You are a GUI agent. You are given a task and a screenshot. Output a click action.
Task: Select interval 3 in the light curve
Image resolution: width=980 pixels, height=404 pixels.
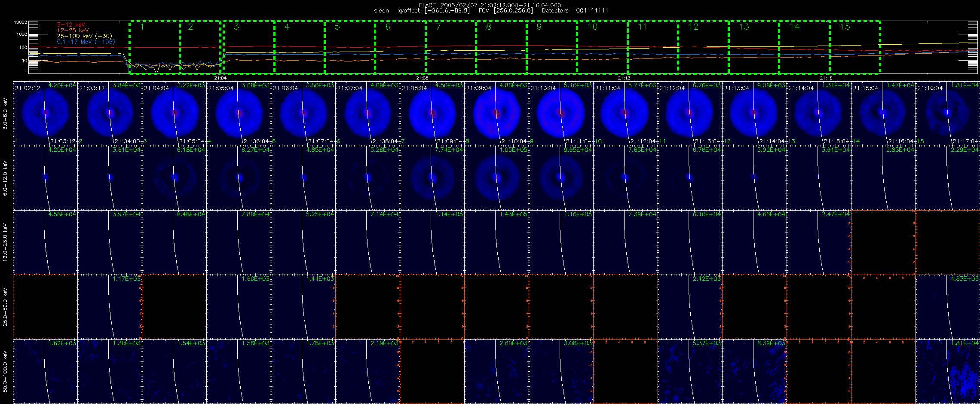click(248, 47)
